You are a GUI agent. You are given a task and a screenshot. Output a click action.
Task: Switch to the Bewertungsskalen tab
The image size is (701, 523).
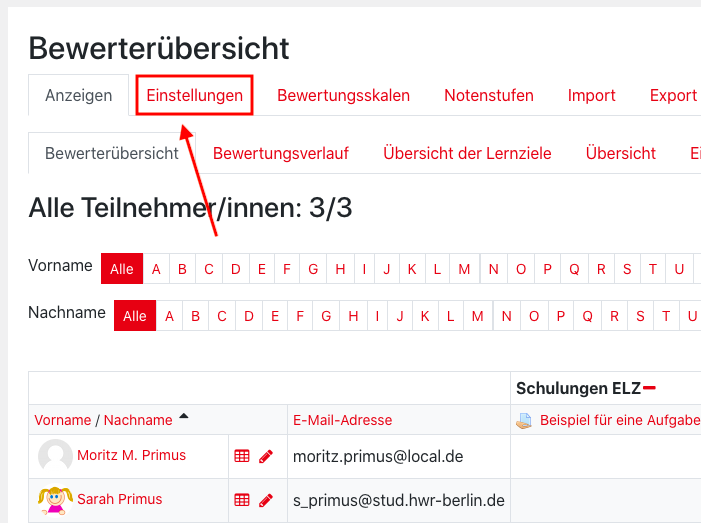[343, 96]
